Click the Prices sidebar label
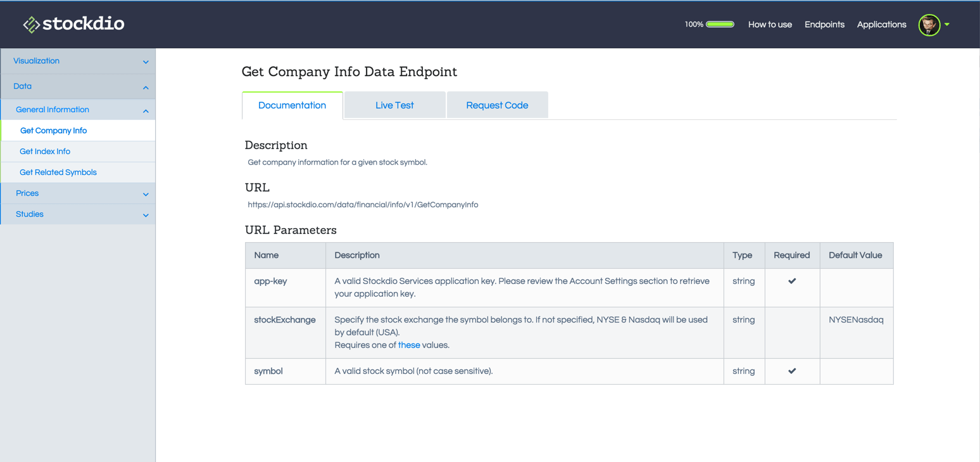980x462 pixels. [x=27, y=193]
